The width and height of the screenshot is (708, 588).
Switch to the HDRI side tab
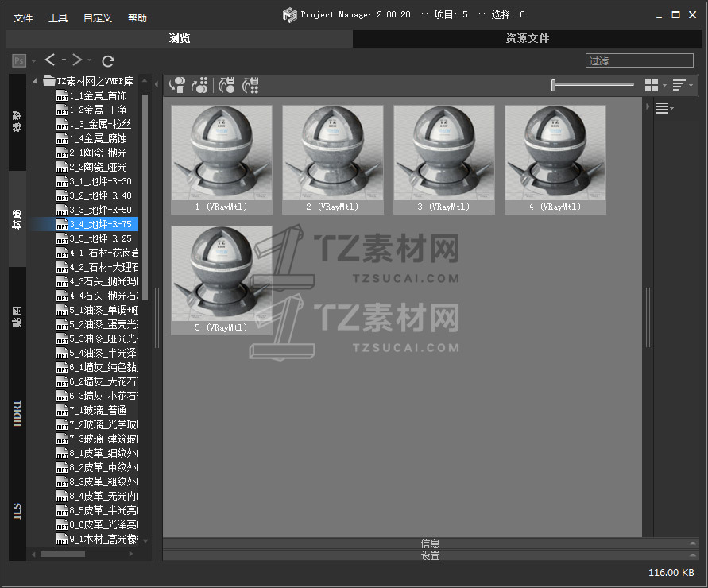pos(17,413)
